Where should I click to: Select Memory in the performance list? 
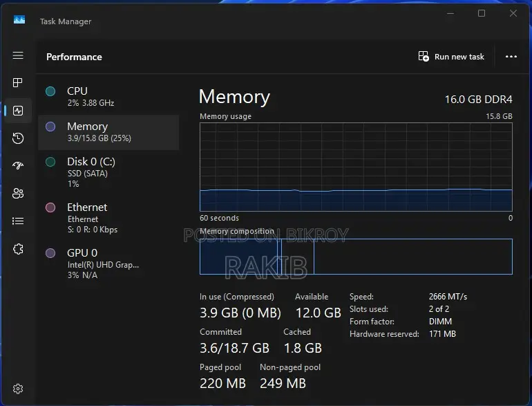point(108,132)
